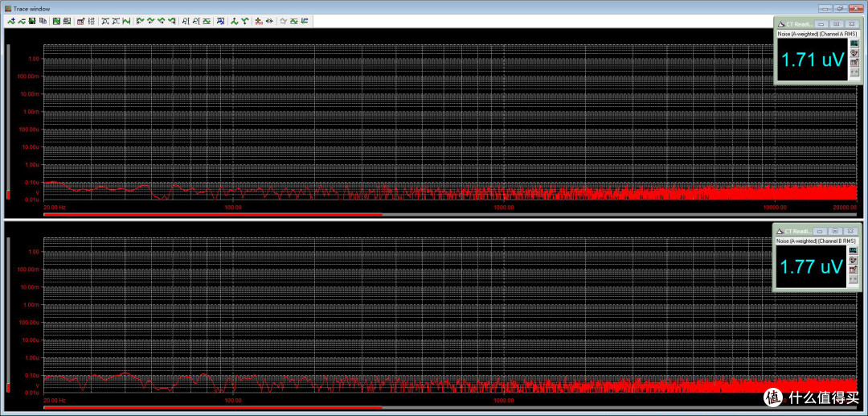Click the bottom greyed arrows icon in Channel A reading
The image size is (868, 416).
(x=854, y=72)
